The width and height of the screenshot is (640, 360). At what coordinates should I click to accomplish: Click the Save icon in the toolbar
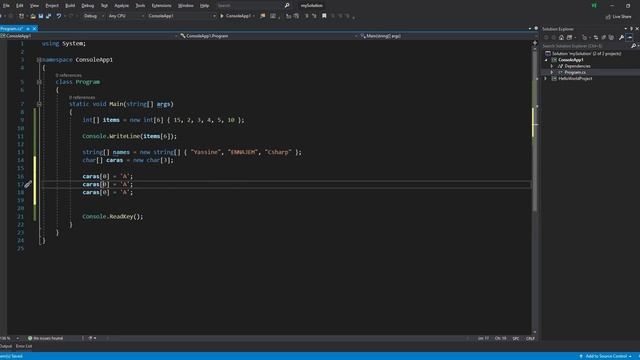tap(41, 16)
